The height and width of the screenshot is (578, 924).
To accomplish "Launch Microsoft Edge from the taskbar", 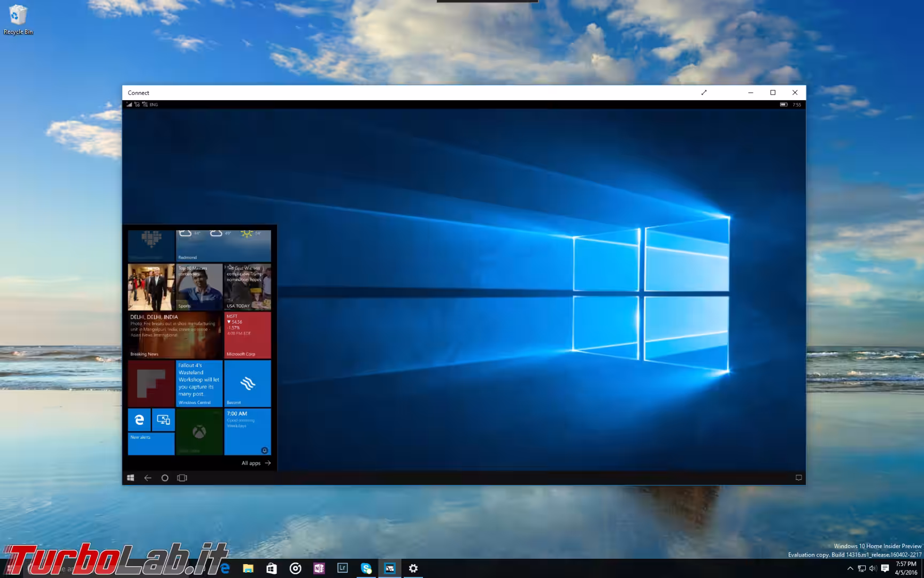I will click(x=225, y=568).
